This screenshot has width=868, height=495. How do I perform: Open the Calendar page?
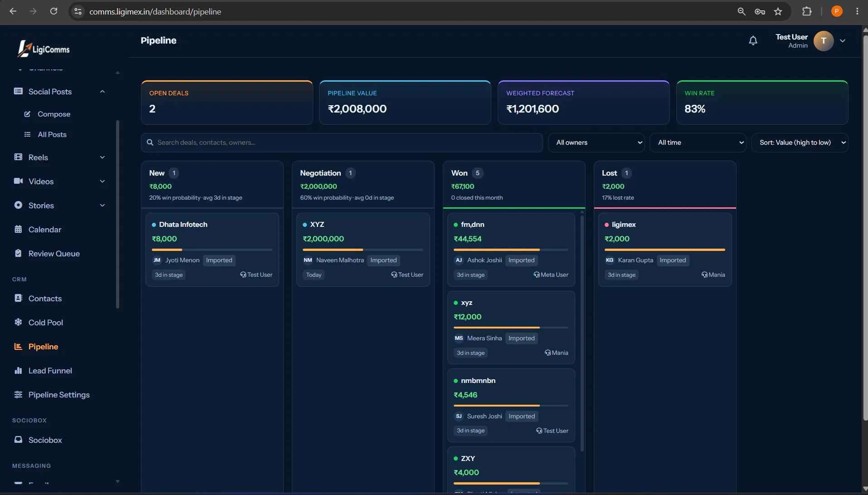(x=45, y=229)
